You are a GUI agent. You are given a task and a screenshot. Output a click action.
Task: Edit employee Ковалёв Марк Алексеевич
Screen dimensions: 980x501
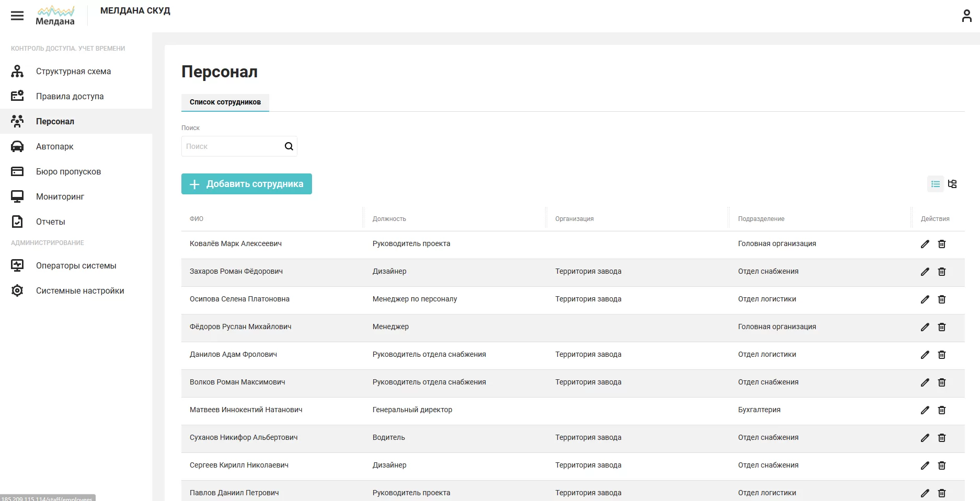pos(925,244)
